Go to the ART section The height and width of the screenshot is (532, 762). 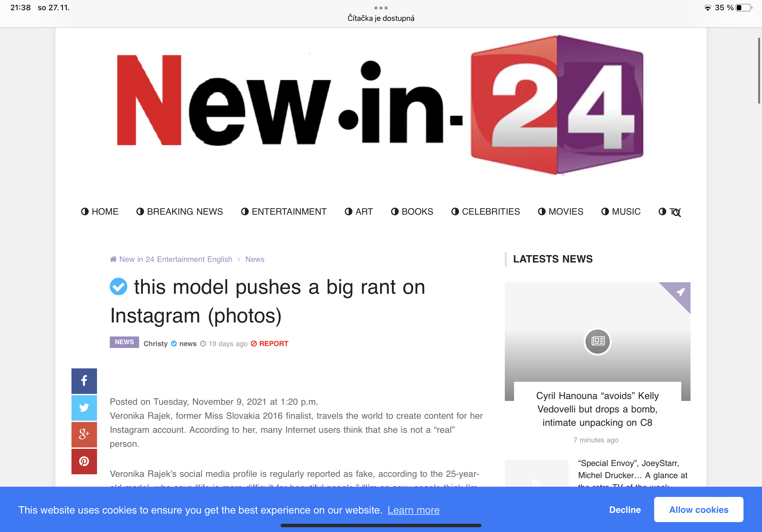click(x=359, y=211)
